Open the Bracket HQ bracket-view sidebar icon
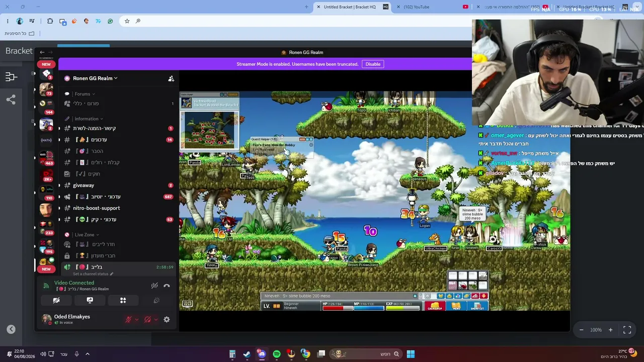 pos(11,76)
